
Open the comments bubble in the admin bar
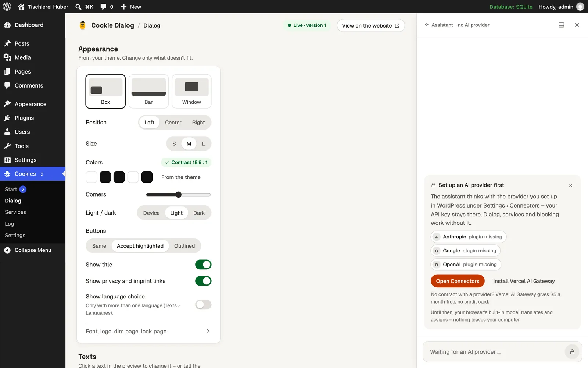tap(103, 7)
